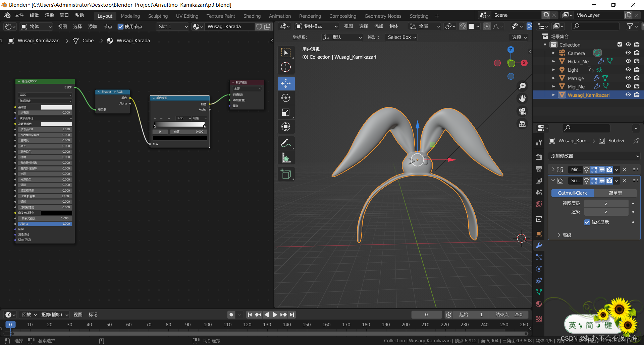The image size is (644, 345).
Task: Open the 添加修改器 dropdown
Action: click(x=594, y=156)
